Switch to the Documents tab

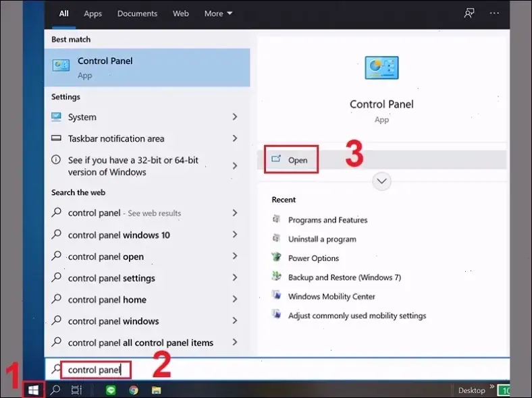pos(138,13)
